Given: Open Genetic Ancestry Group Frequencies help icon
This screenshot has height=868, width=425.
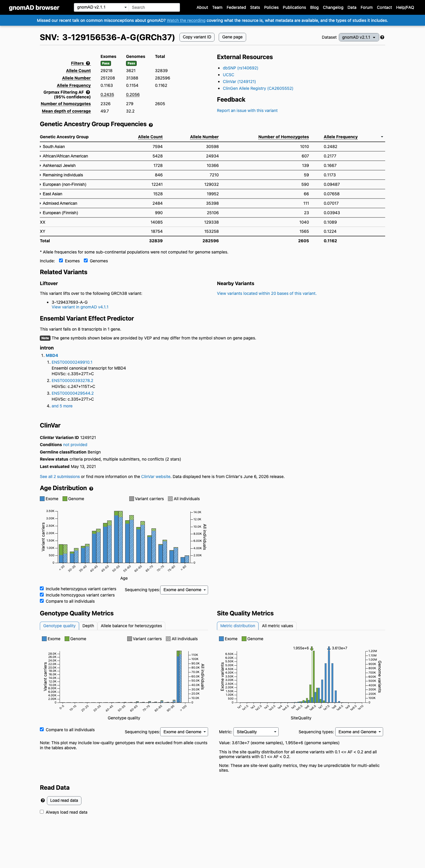Looking at the screenshot, I should tap(151, 125).
